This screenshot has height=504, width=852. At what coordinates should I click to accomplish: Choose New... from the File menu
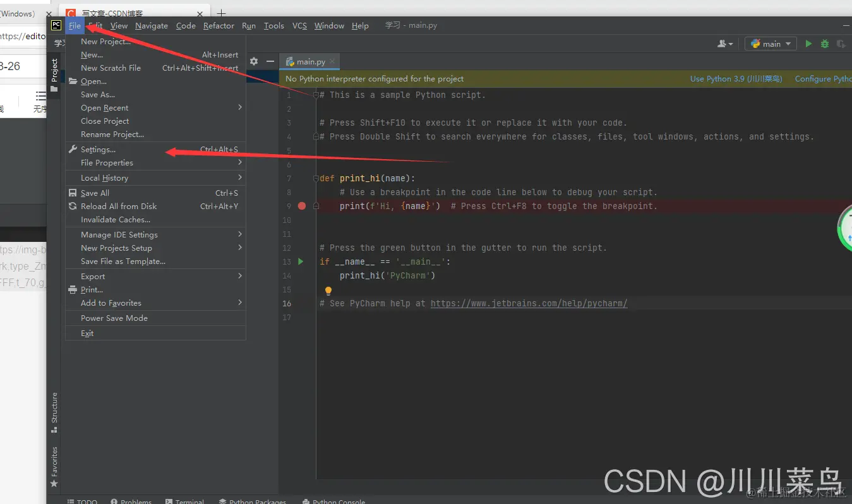pos(155,54)
